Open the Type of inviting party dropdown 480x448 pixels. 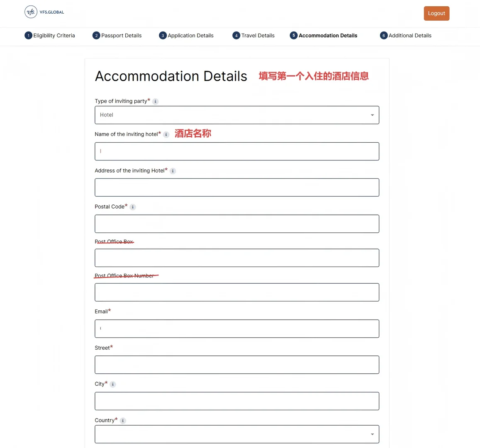point(237,115)
